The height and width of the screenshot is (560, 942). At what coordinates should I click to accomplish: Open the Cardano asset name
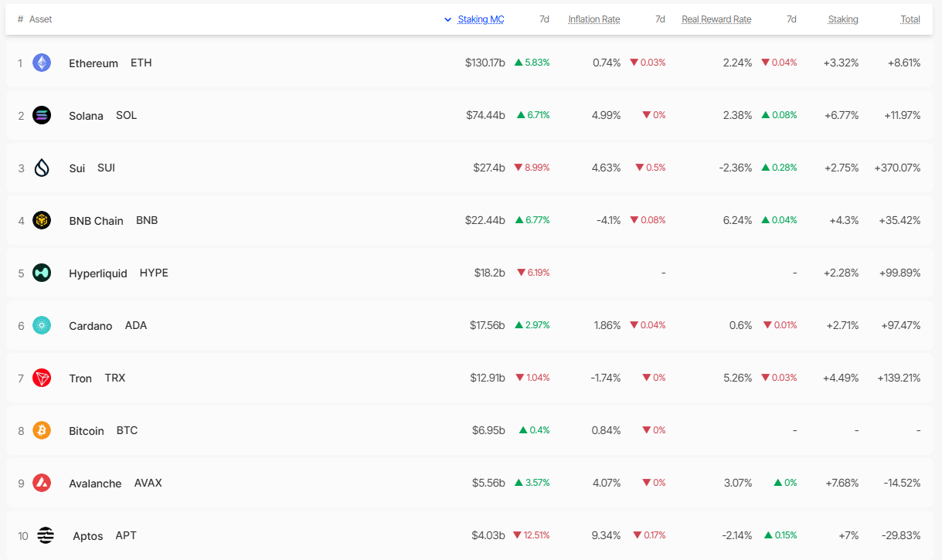pyautogui.click(x=90, y=326)
